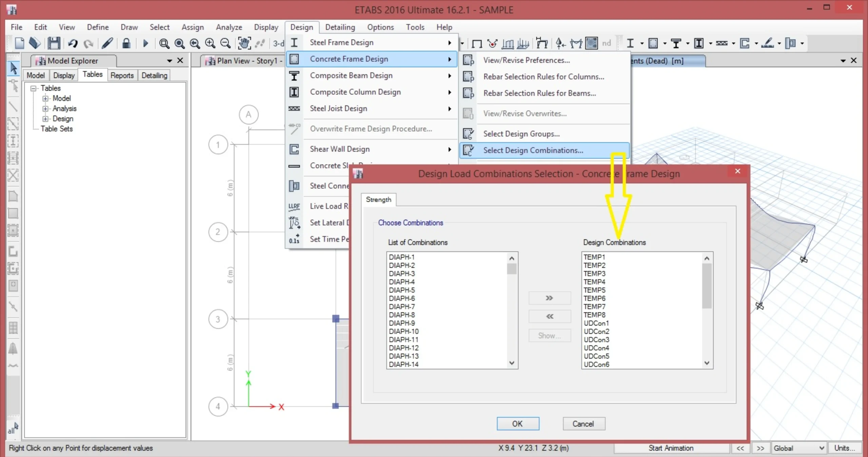Viewport: 868px width, 457px height.
Task: Click the Rubber Band Zoom magnifier icon
Action: click(164, 43)
